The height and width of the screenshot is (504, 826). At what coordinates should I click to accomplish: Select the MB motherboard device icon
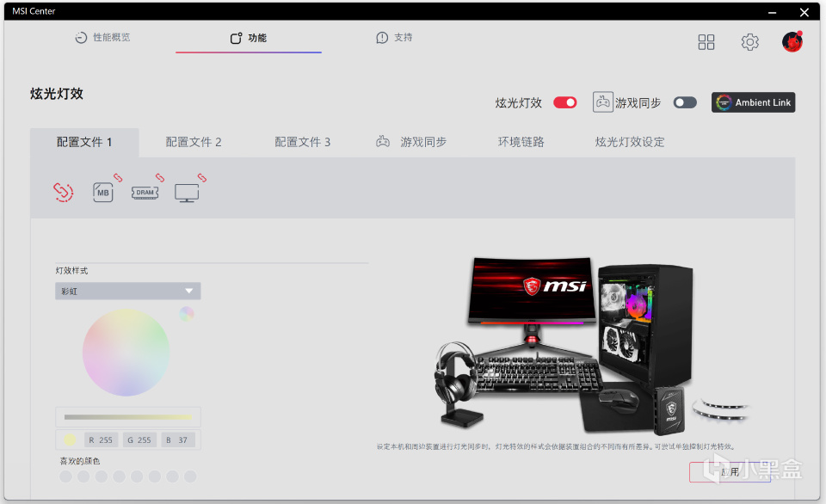pyautogui.click(x=102, y=193)
